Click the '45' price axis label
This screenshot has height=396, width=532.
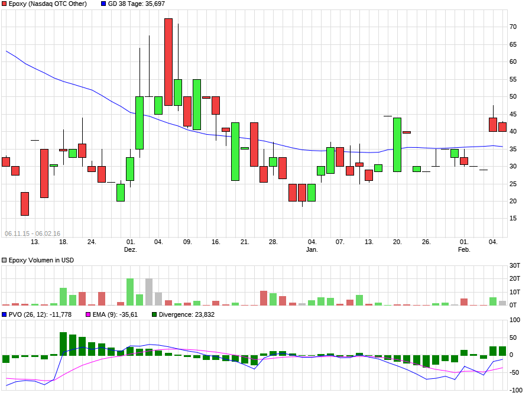tap(513, 114)
